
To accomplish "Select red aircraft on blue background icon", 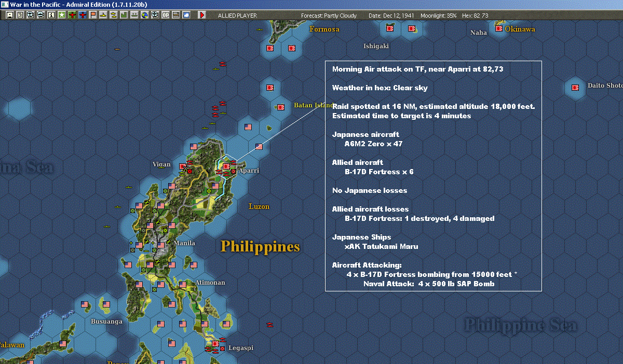I will coord(83,15).
